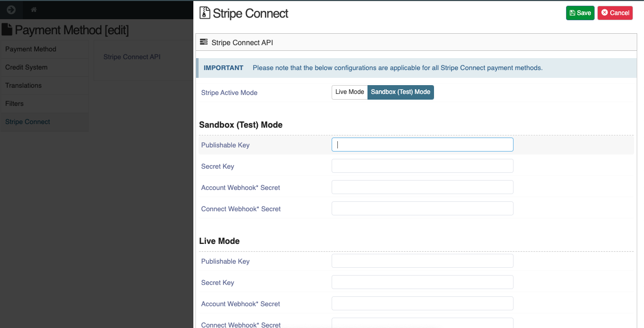Click the Stripe Active Mode label
The height and width of the screenshot is (328, 644).
tap(229, 93)
